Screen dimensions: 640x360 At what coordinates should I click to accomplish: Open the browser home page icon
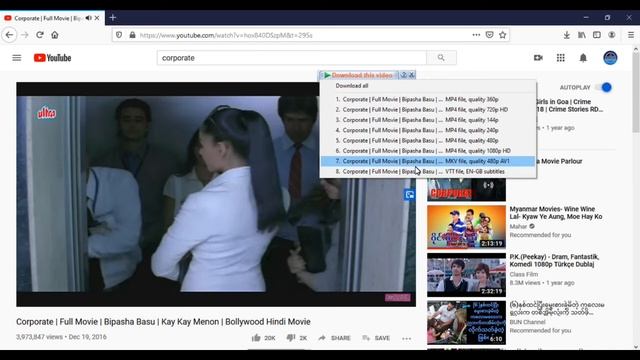coord(55,35)
